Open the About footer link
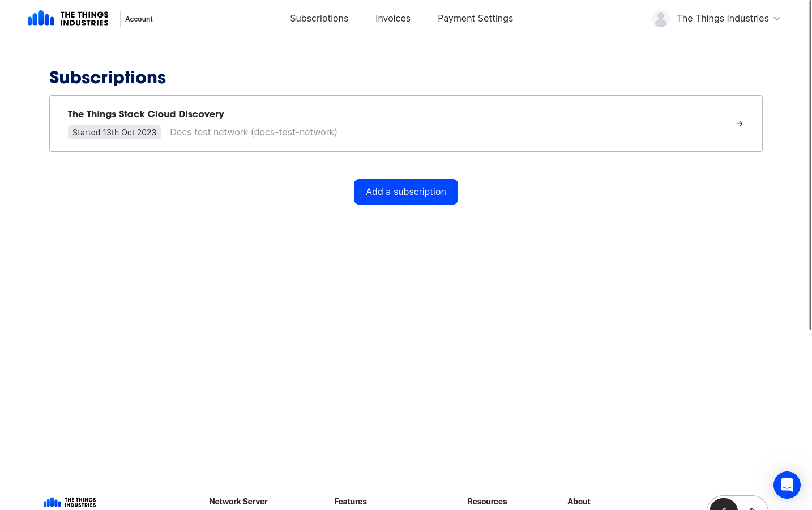This screenshot has height=510, width=812. (x=579, y=501)
